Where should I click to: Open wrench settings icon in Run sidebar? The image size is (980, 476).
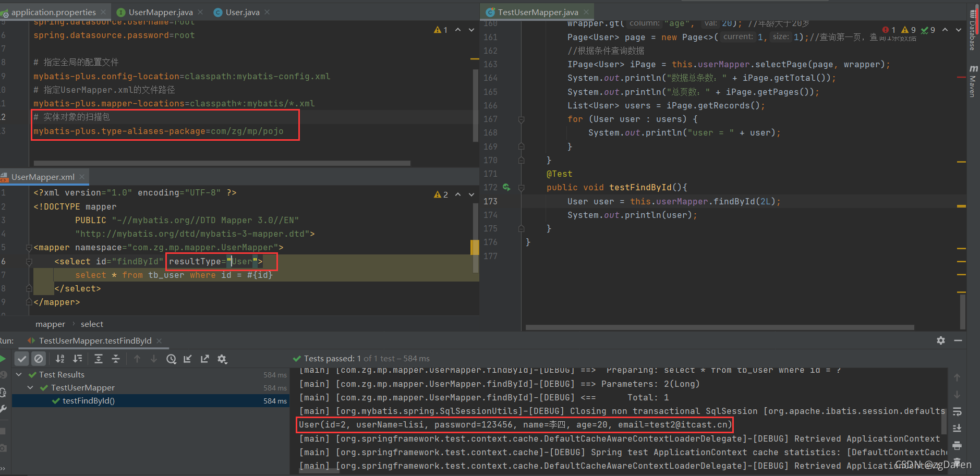tap(3, 410)
